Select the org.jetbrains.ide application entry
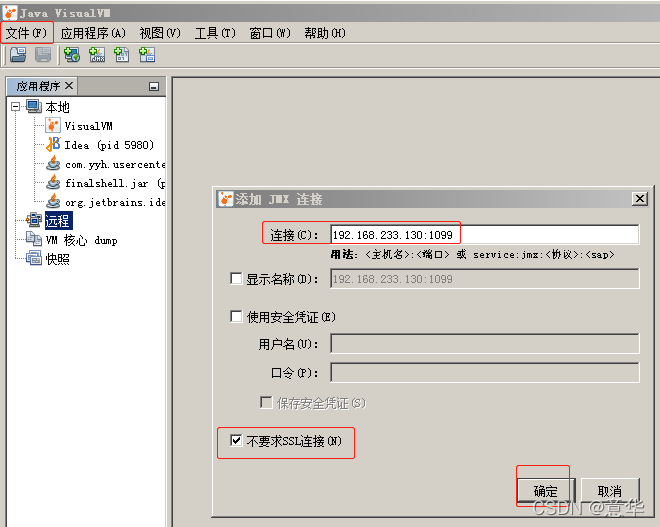The image size is (660, 527). click(x=115, y=202)
